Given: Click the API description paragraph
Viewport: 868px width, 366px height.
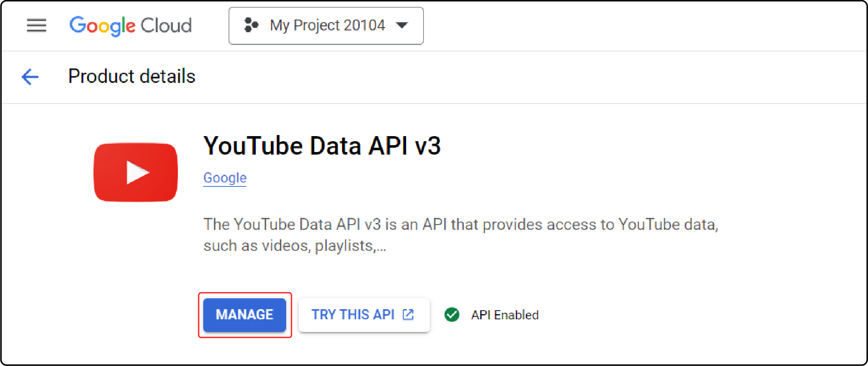Looking at the screenshot, I should click(461, 235).
